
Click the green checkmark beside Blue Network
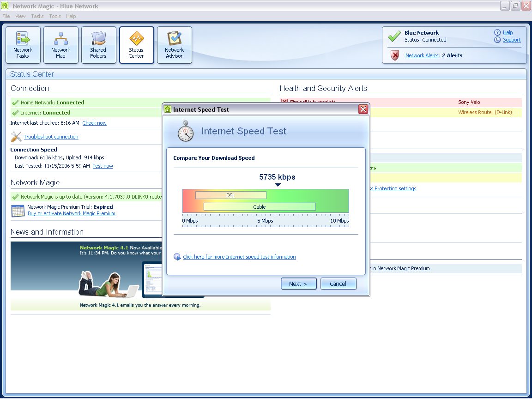click(x=394, y=36)
